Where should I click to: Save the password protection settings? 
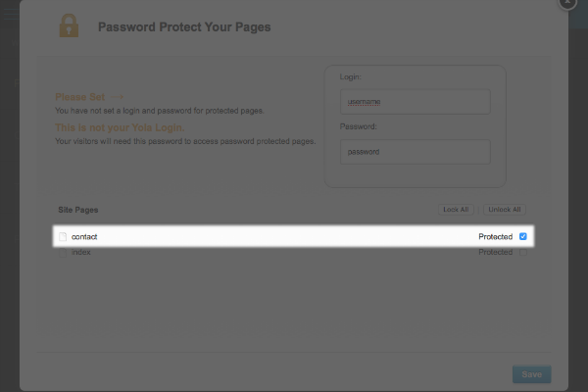coord(531,374)
